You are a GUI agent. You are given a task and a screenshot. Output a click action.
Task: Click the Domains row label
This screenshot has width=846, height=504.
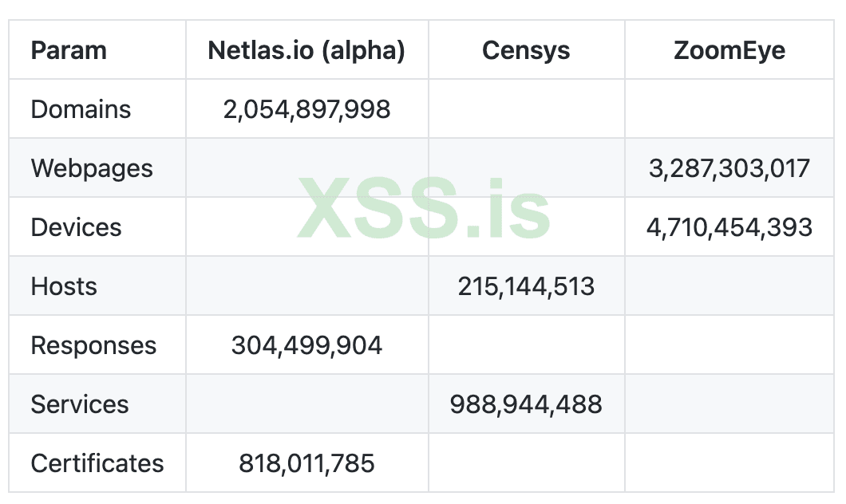[x=81, y=109]
